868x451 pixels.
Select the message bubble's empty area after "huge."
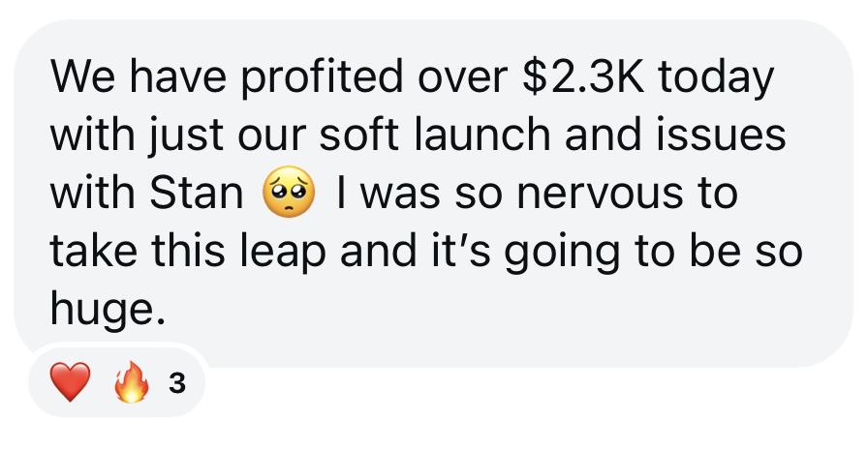pos(484,312)
